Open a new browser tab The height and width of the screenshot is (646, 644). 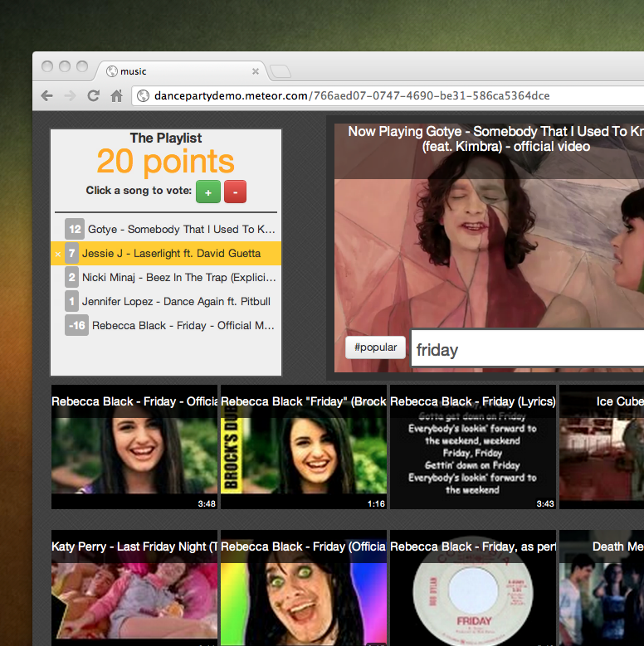pyautogui.click(x=280, y=71)
